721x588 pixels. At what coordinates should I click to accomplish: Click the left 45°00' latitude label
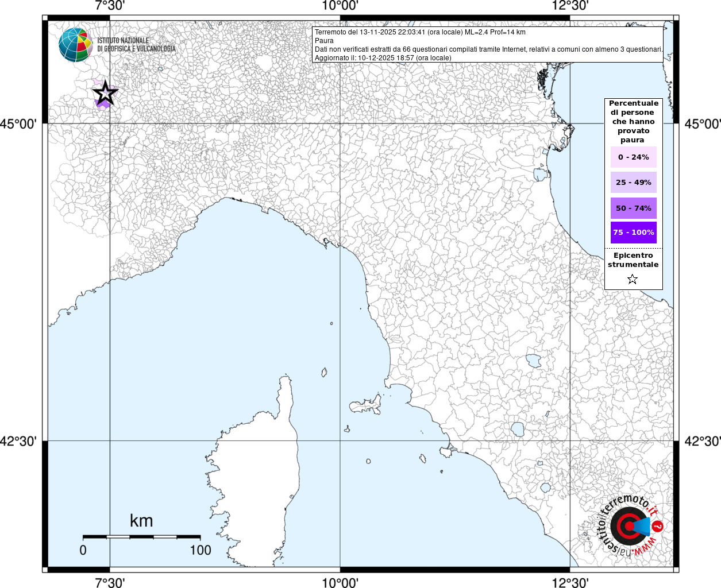(x=19, y=124)
